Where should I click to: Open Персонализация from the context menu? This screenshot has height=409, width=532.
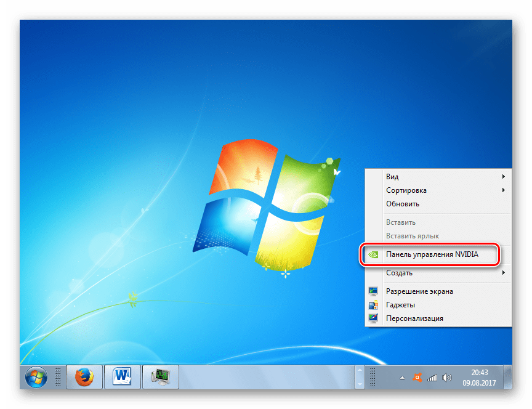pyautogui.click(x=438, y=318)
